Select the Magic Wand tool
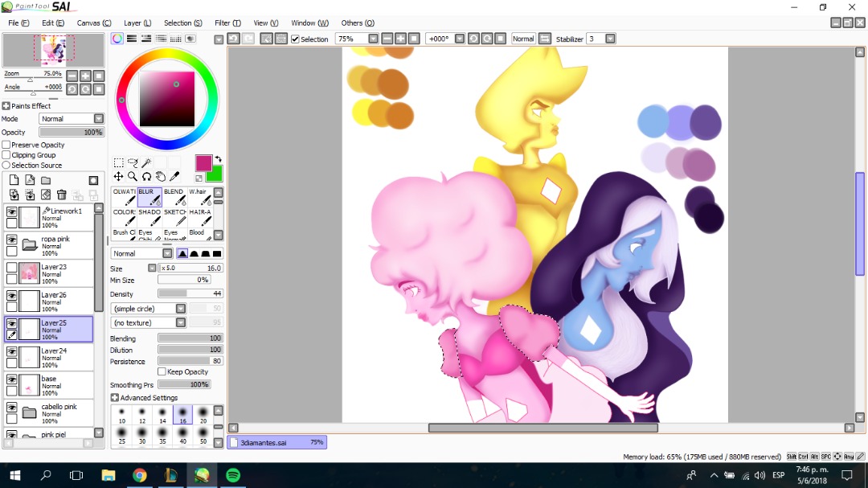Image resolution: width=868 pixels, height=488 pixels. pyautogui.click(x=147, y=162)
